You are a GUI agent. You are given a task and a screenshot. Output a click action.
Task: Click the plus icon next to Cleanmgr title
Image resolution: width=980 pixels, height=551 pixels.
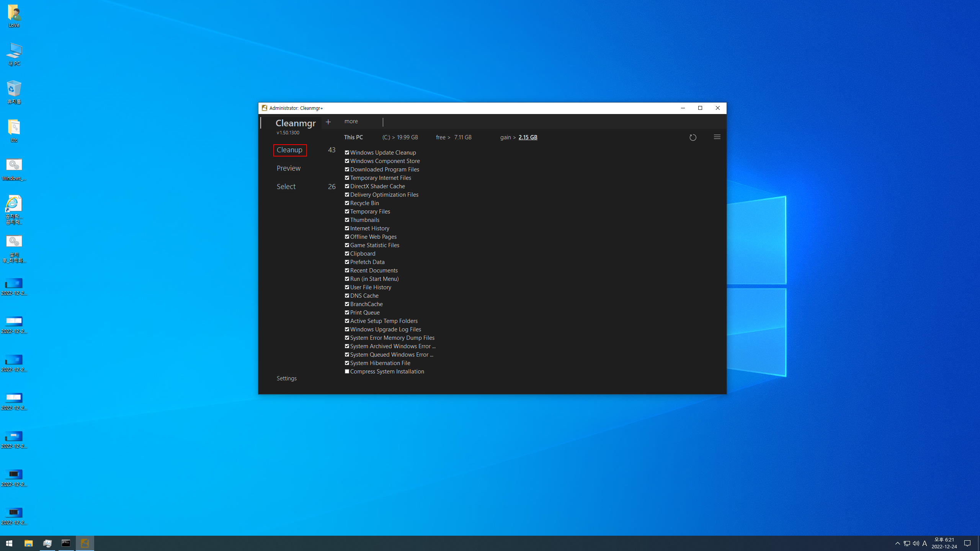tap(328, 122)
